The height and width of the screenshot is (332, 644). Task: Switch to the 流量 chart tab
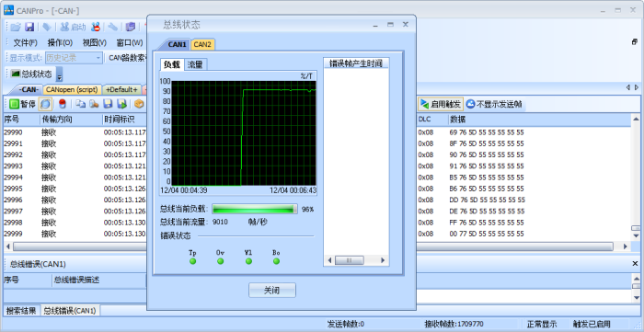[x=195, y=64]
